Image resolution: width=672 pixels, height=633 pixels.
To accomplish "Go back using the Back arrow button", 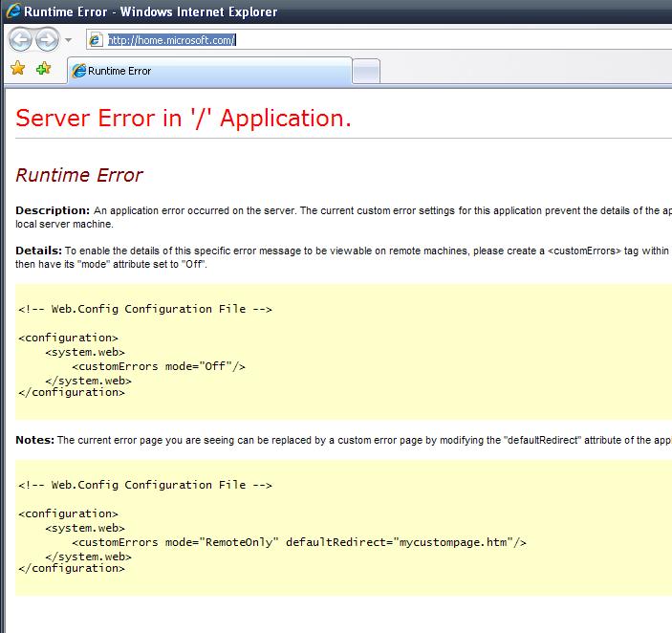I will pyautogui.click(x=20, y=40).
